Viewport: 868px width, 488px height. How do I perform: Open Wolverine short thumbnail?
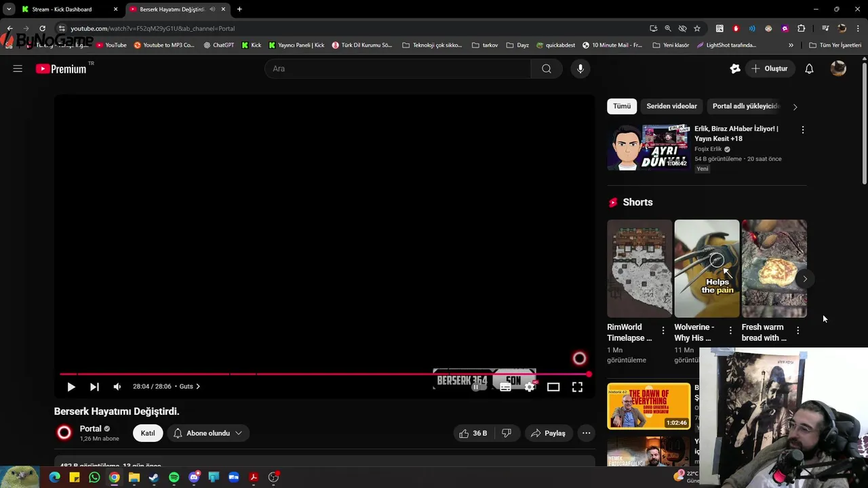[707, 268]
